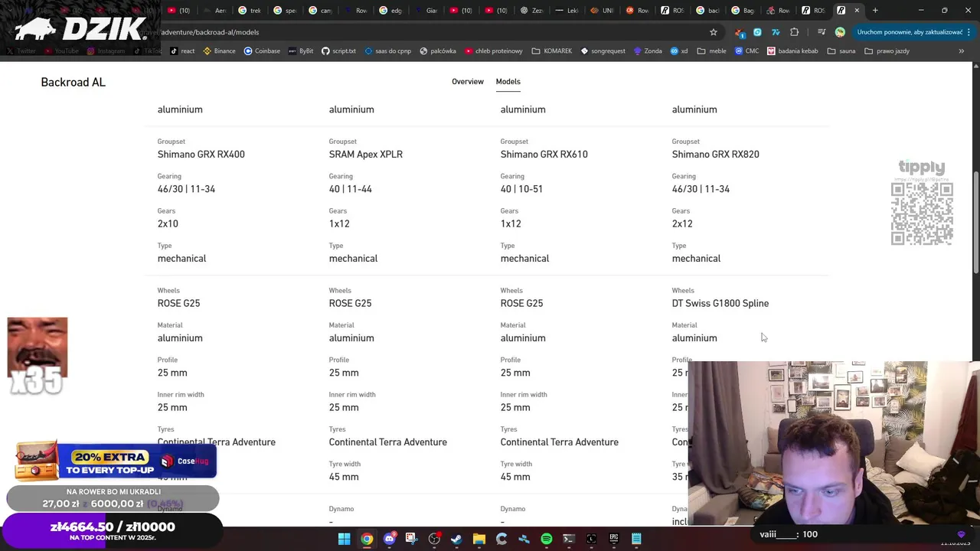980x551 pixels.
Task: Switch to OBS Studio in taskbar
Action: click(x=434, y=539)
